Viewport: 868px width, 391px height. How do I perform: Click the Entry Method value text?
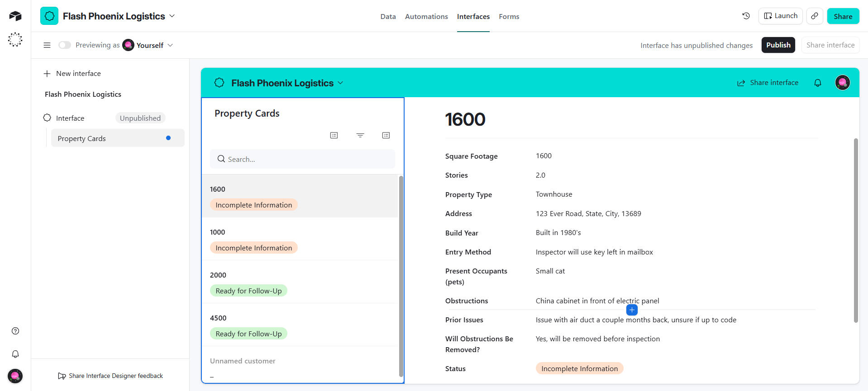[x=594, y=252]
